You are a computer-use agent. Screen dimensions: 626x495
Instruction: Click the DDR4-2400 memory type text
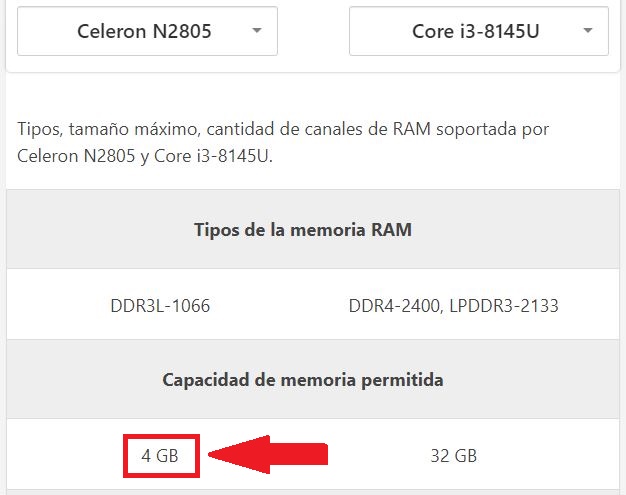[x=394, y=306]
